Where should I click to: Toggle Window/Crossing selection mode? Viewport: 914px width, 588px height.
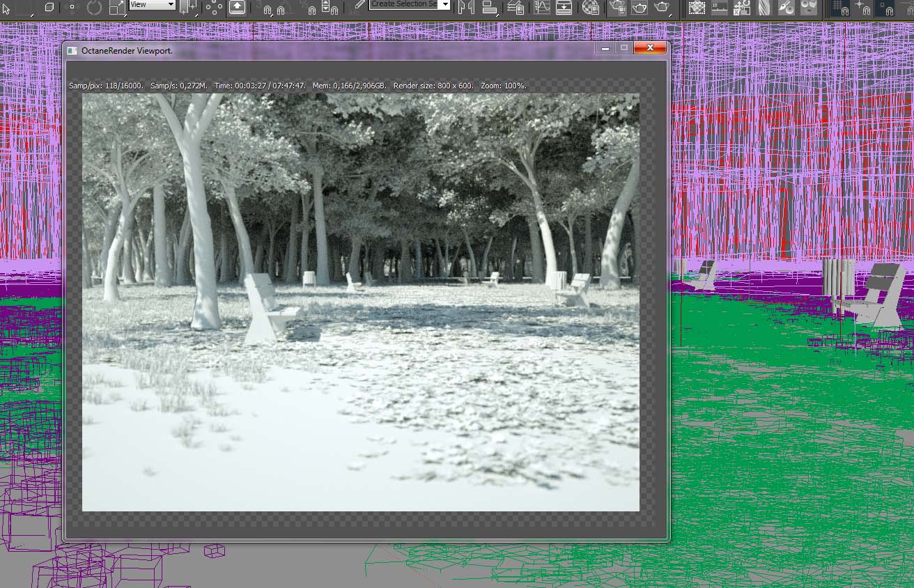click(x=49, y=8)
